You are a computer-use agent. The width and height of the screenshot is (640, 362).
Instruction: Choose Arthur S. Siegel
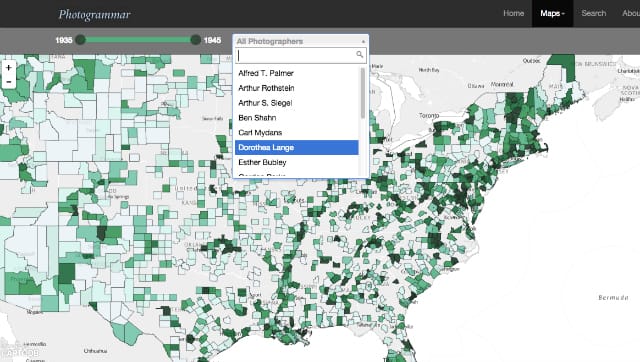click(x=297, y=103)
